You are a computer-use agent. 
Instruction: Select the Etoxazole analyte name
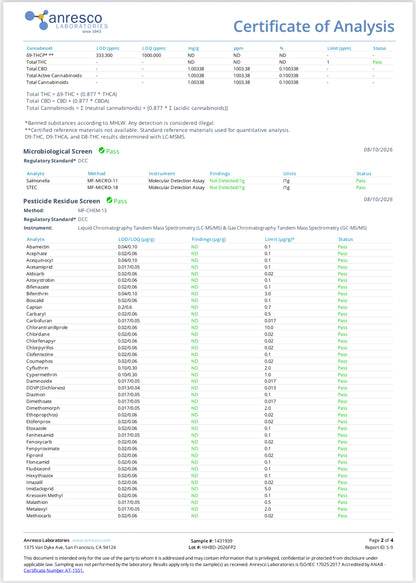pos(36,428)
